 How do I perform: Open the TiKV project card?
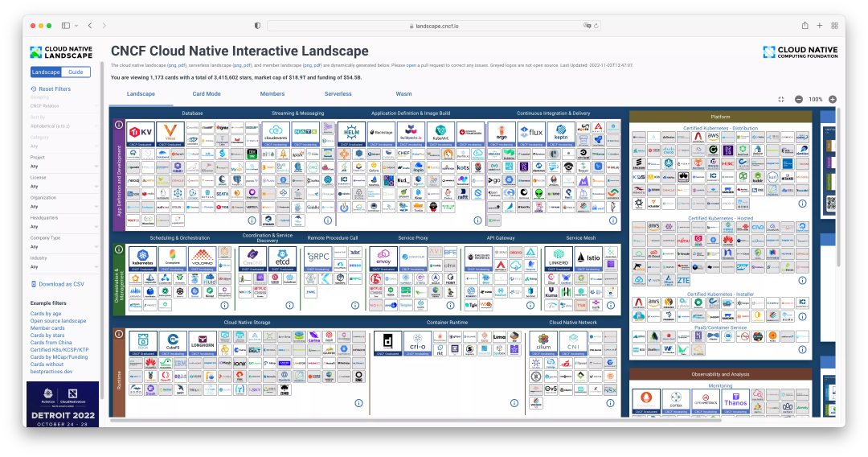point(141,134)
